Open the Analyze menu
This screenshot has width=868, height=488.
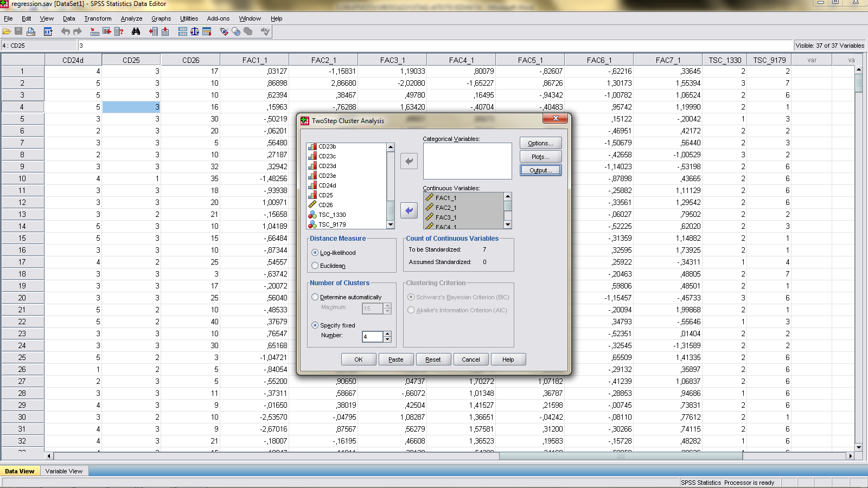(131, 18)
